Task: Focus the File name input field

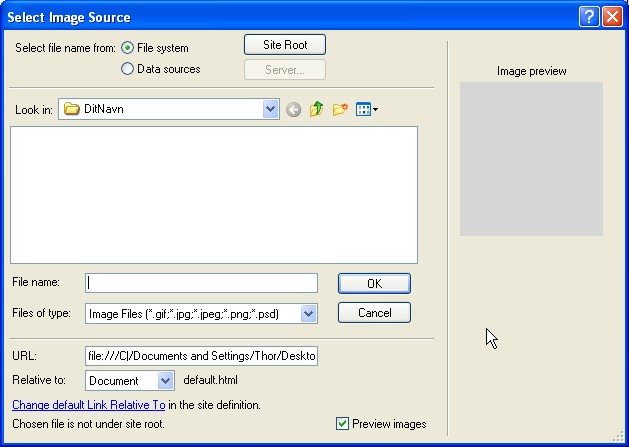Action: coord(201,283)
